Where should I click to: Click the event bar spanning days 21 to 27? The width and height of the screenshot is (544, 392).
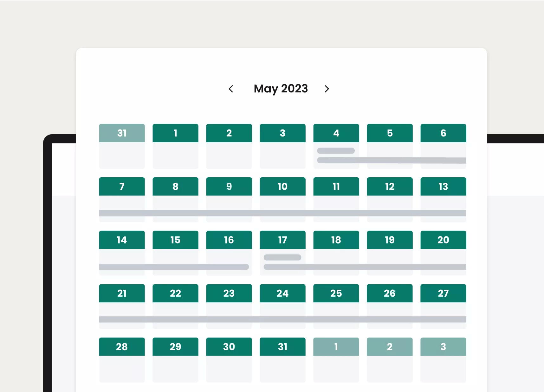pos(282,319)
